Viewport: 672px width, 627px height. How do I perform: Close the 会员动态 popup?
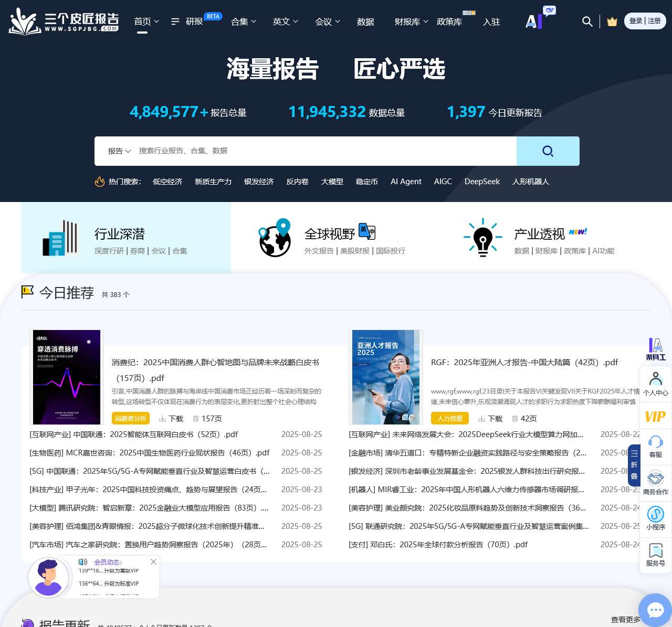[x=153, y=561]
